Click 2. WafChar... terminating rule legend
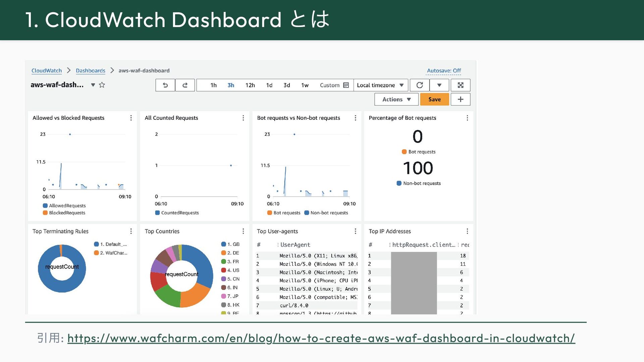Screen dimensions: 644x362 point(111,253)
